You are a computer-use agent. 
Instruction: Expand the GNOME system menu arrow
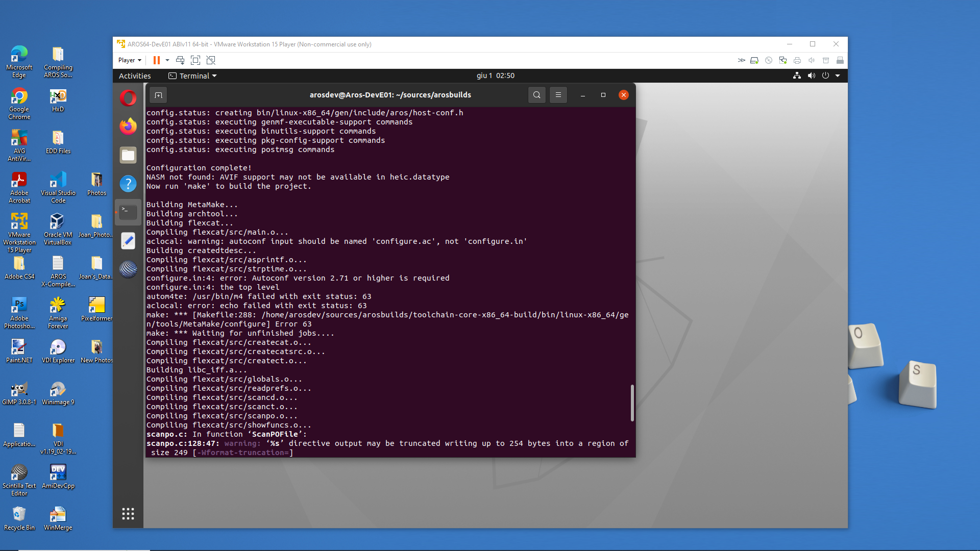coord(838,76)
